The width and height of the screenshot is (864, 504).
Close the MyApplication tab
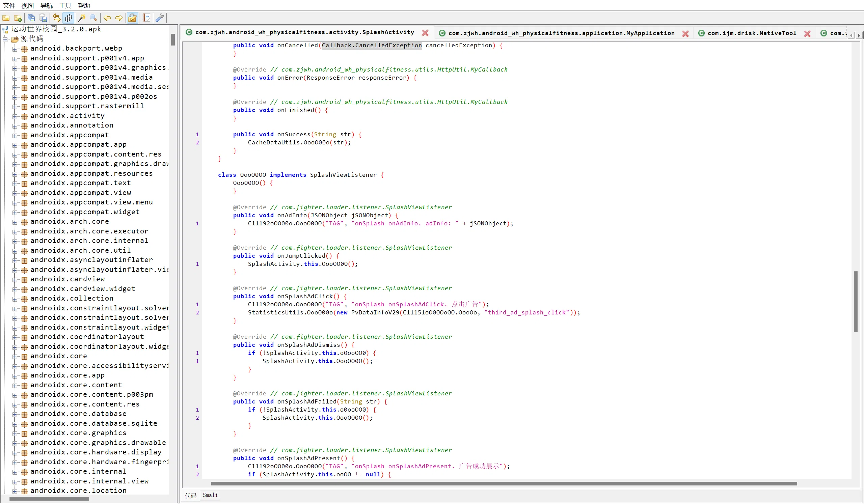coord(685,34)
